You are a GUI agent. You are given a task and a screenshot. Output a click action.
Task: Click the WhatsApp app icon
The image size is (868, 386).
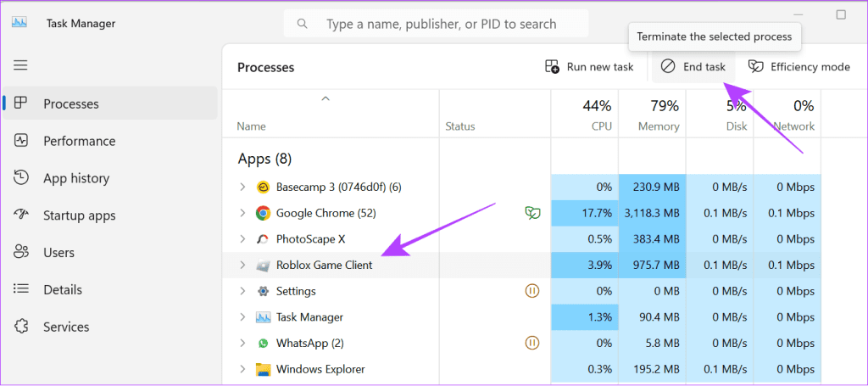263,344
